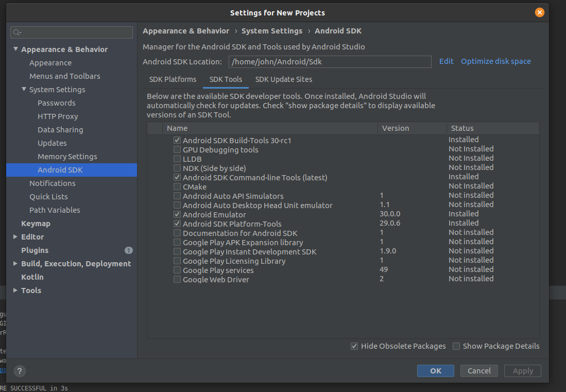Click version 29.0.6 of Platform-Tools
Image resolution: width=566 pixels, height=392 pixels.
(390, 223)
